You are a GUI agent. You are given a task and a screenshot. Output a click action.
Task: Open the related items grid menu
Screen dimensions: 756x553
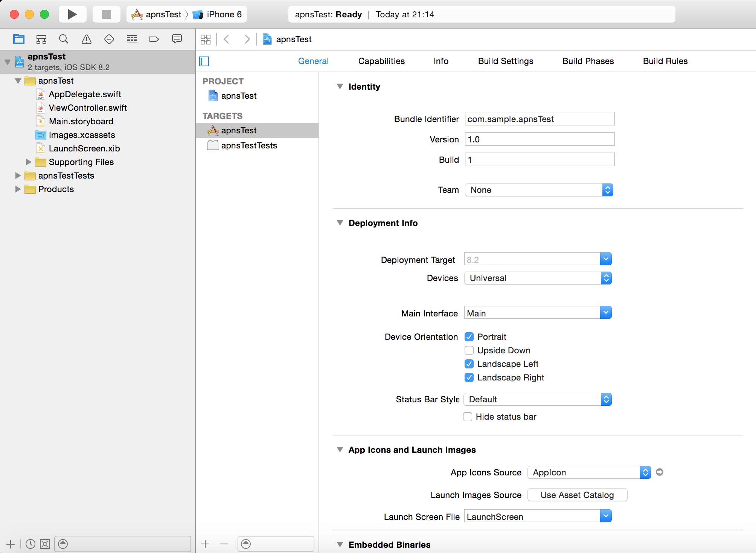point(206,39)
